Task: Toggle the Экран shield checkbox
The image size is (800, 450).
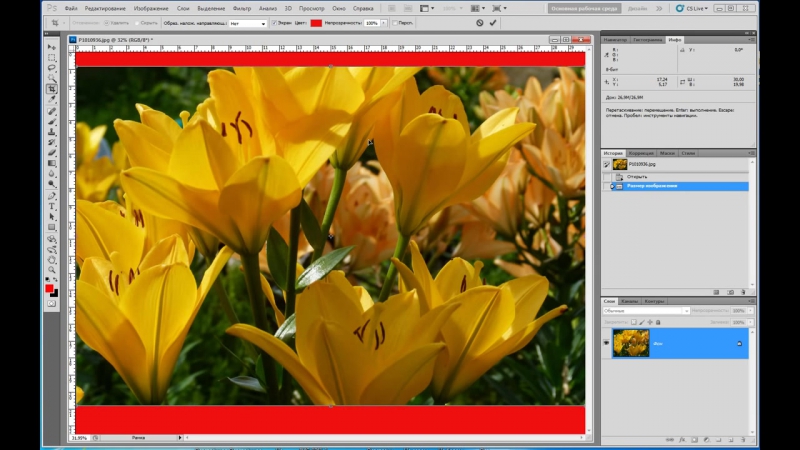Action: tap(275, 22)
